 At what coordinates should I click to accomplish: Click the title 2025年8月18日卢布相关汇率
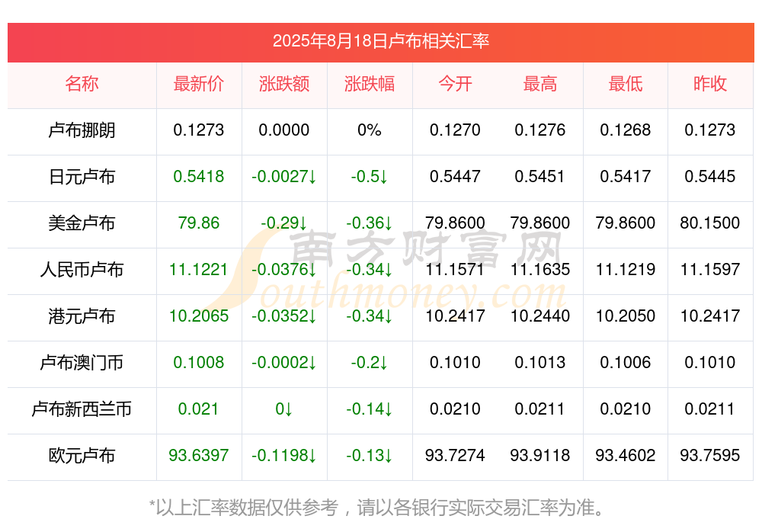pyautogui.click(x=380, y=41)
